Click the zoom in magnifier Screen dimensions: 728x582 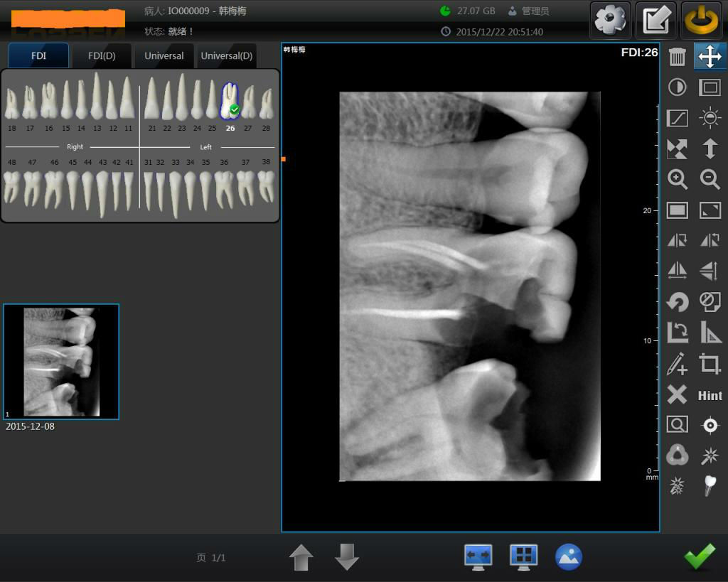pyautogui.click(x=678, y=179)
